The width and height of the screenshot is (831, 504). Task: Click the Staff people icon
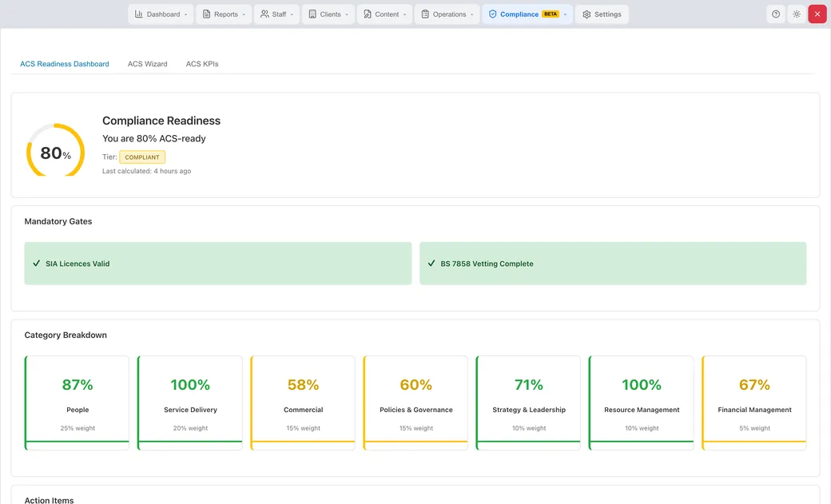[264, 14]
